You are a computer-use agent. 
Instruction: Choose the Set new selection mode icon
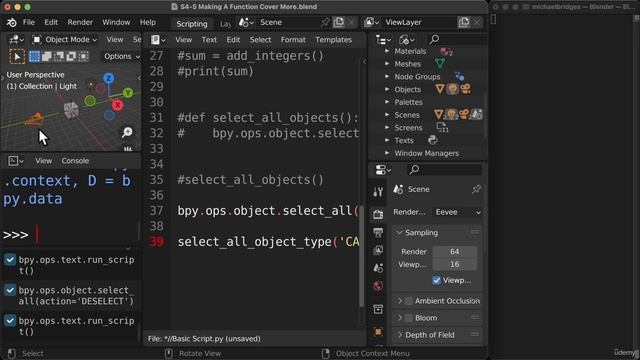(x=34, y=56)
